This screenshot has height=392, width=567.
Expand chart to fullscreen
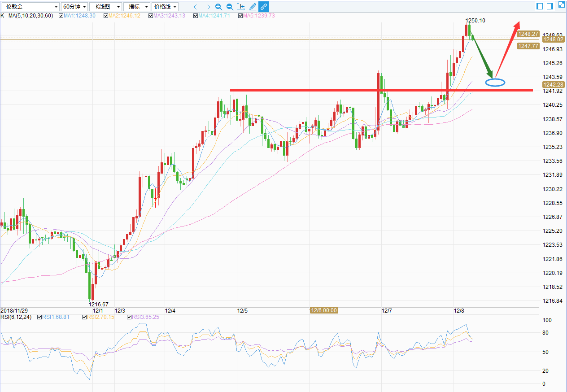561,5
